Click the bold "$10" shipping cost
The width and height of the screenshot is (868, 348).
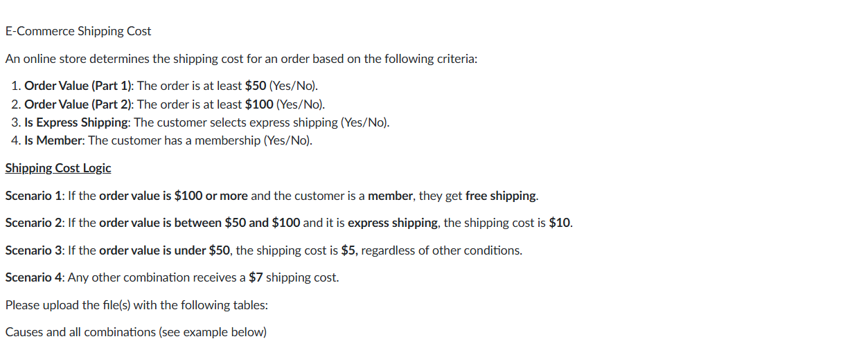pyautogui.click(x=559, y=223)
